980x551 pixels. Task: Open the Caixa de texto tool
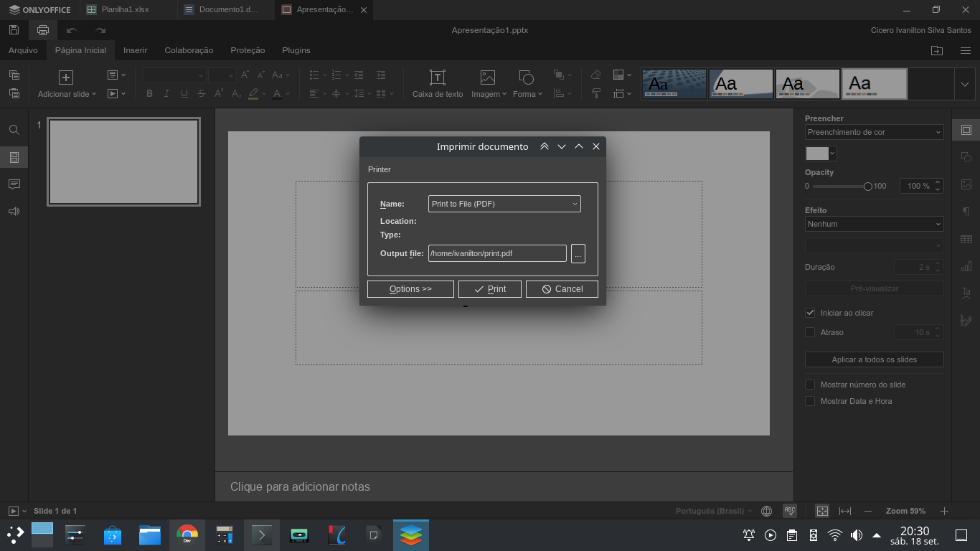point(437,83)
